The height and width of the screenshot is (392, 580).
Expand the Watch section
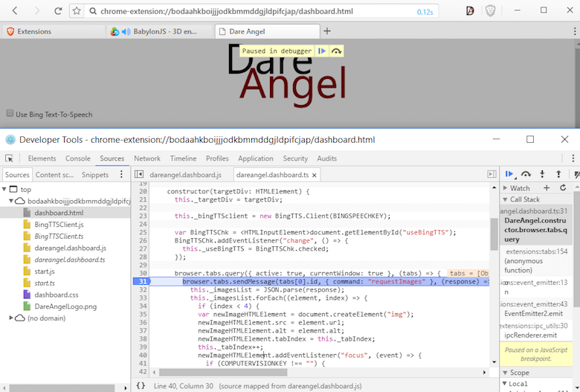tap(504, 188)
